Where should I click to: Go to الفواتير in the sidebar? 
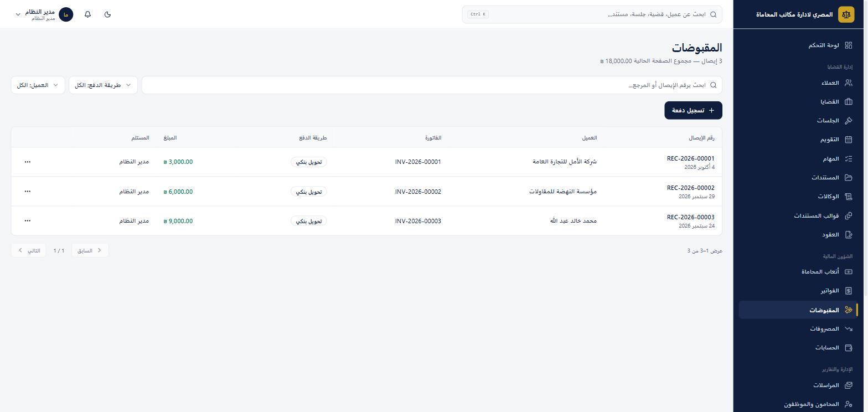[798, 291]
